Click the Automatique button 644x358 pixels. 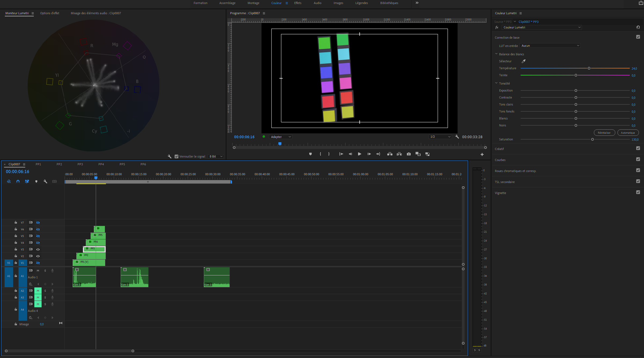(x=628, y=133)
